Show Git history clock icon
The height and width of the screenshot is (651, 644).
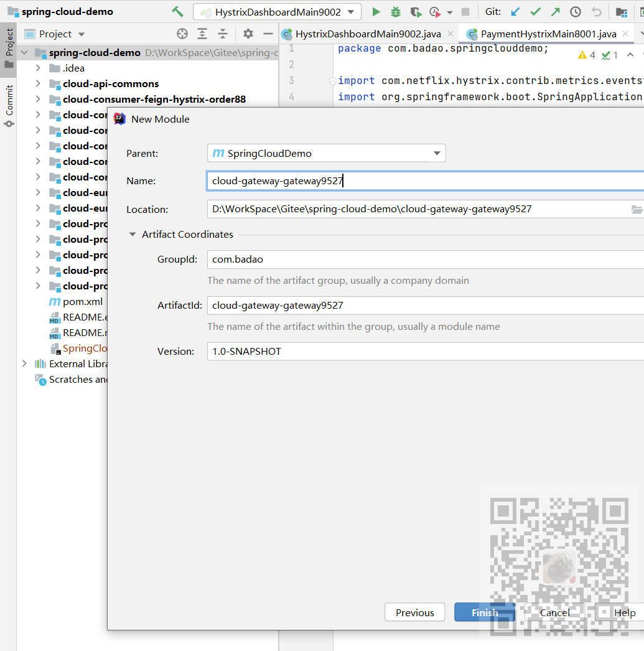pos(575,12)
